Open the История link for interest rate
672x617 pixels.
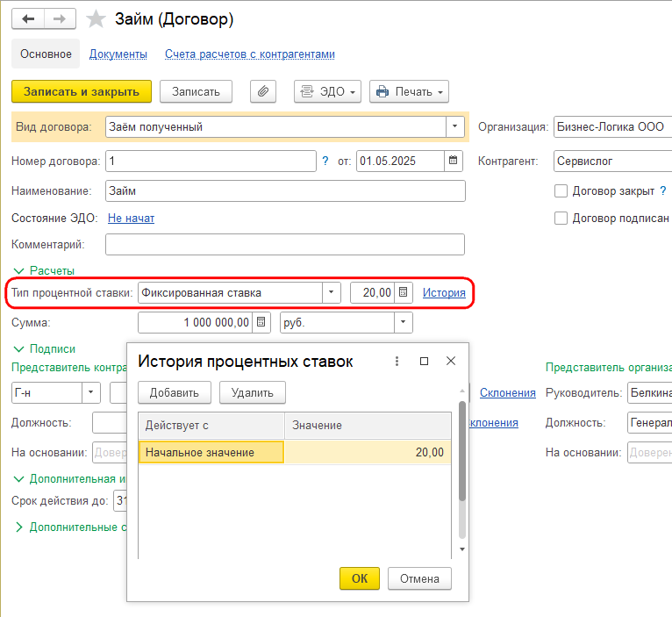pos(444,292)
